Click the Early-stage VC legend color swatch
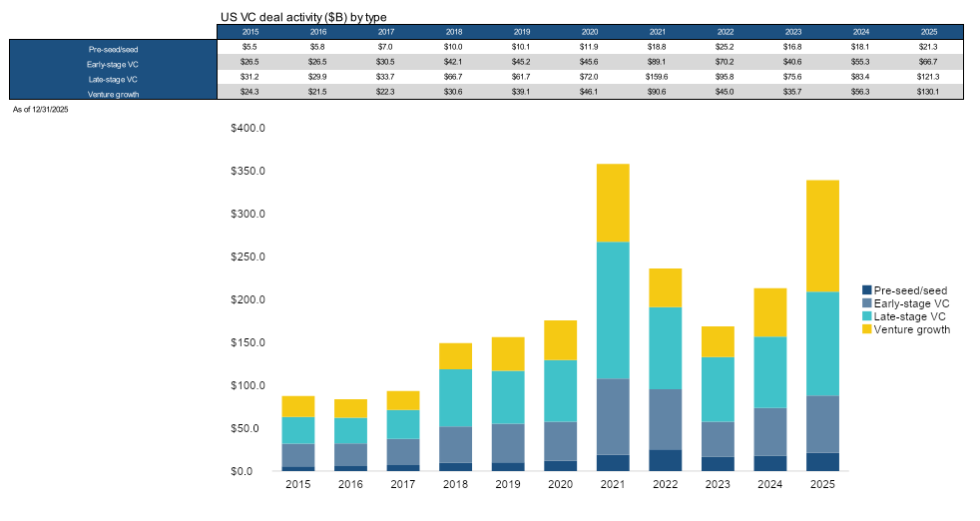Screen dimensions: 980x521 pos(867,303)
